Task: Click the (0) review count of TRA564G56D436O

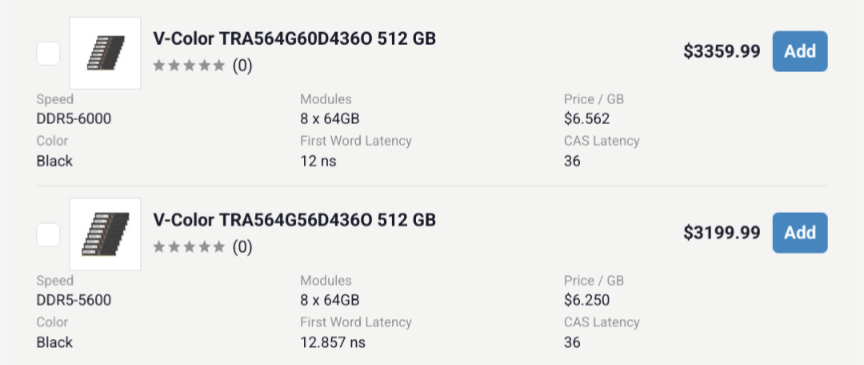Action: (242, 247)
